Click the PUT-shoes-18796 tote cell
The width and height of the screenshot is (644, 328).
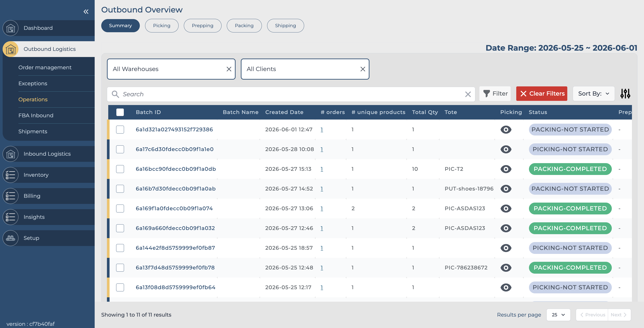(x=469, y=189)
